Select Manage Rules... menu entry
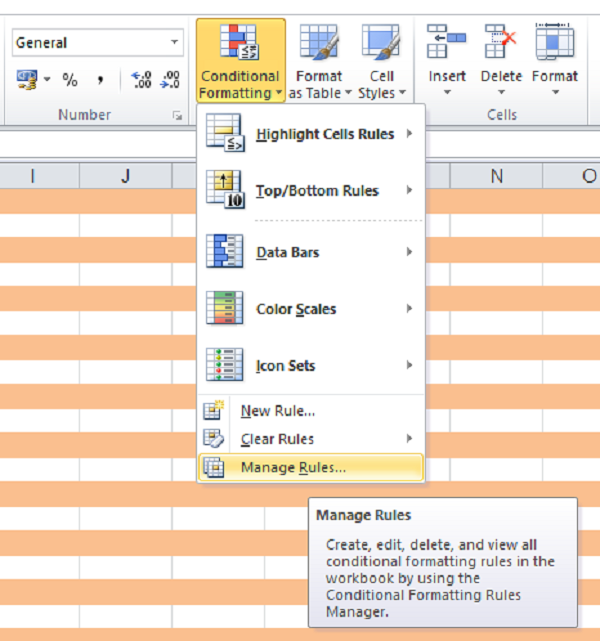Viewport: 600px width, 641px height. coord(311,467)
